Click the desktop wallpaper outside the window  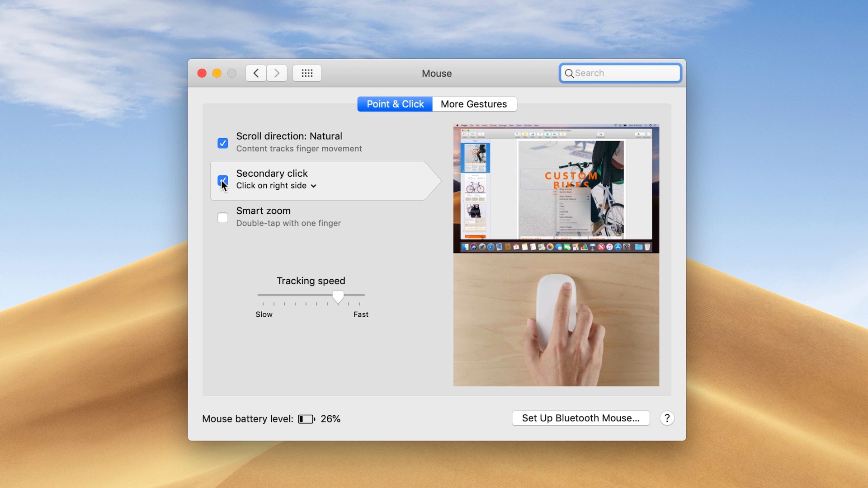click(90, 244)
